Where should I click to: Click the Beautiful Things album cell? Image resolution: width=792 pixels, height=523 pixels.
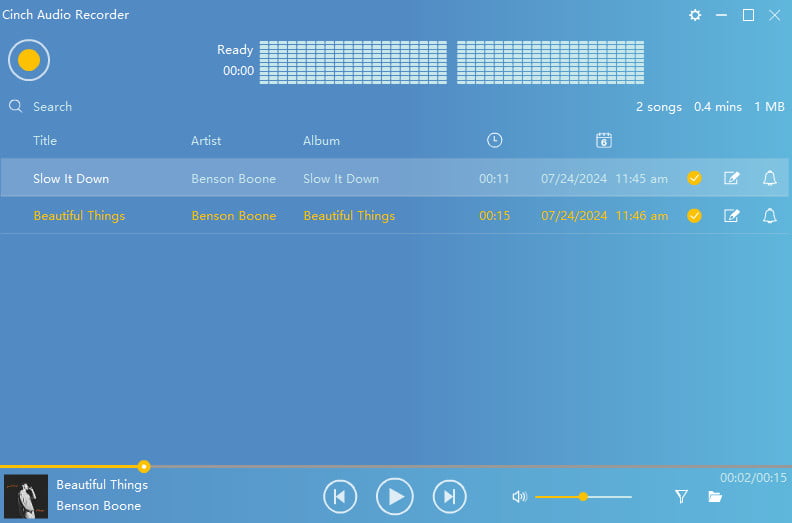tap(349, 216)
